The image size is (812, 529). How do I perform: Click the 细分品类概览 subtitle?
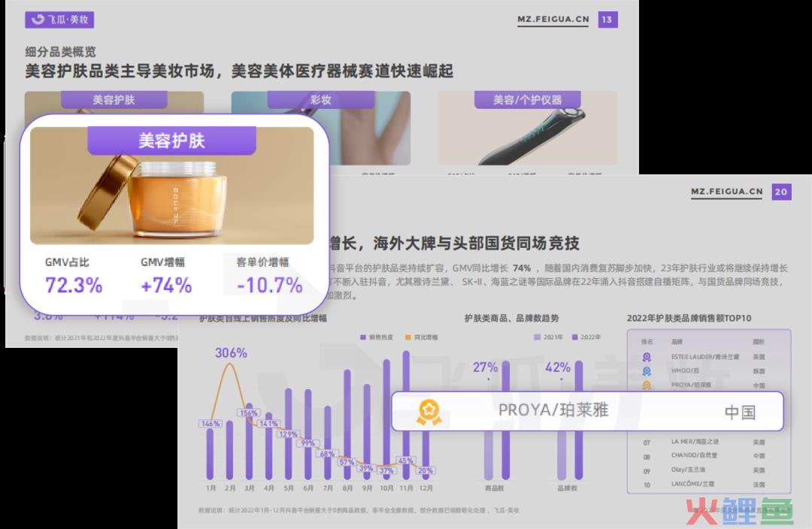(60, 52)
